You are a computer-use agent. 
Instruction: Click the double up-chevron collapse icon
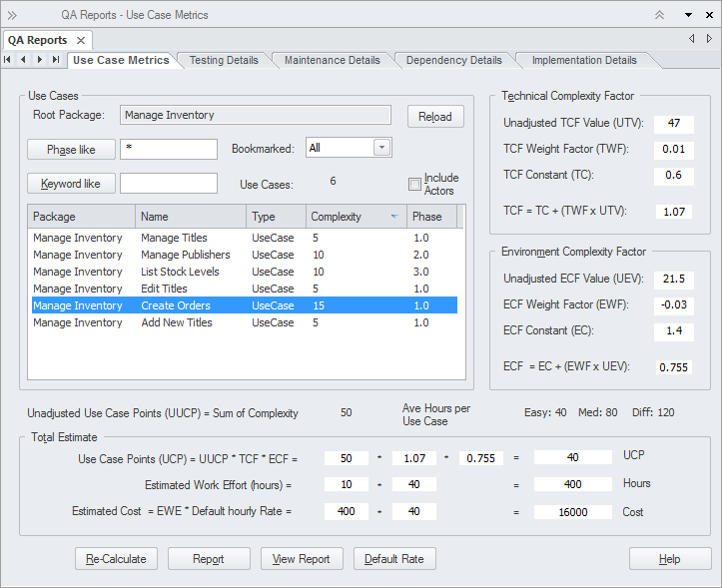659,15
